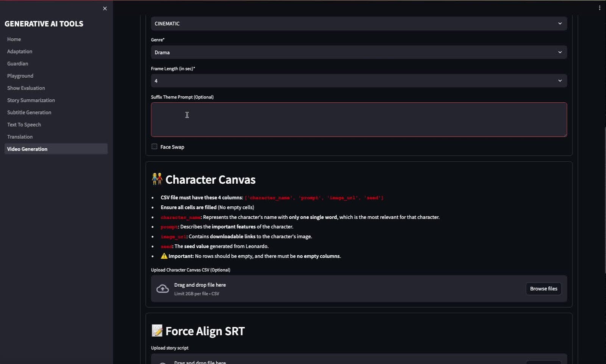This screenshot has height=364, width=606.
Task: Navigate to Guardian in sidebar
Action: [x=18, y=64]
